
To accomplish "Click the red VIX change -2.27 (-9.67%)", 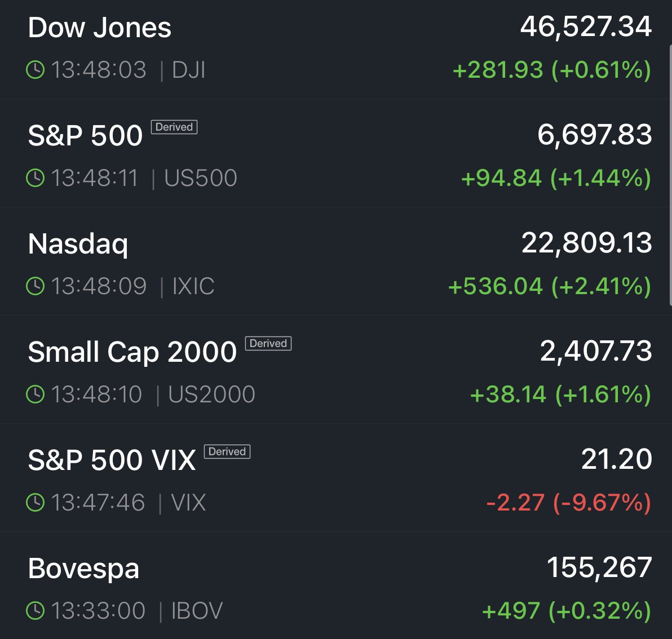I will click(568, 503).
